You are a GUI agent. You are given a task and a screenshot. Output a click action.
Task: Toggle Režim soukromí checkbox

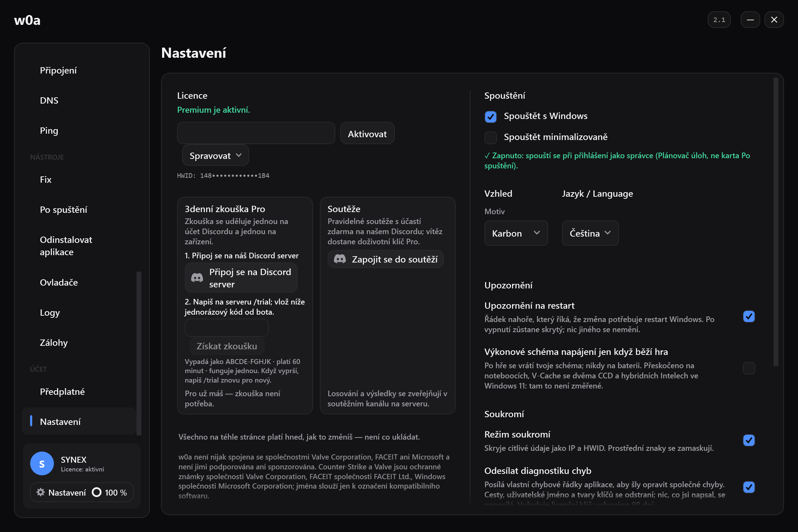click(749, 440)
